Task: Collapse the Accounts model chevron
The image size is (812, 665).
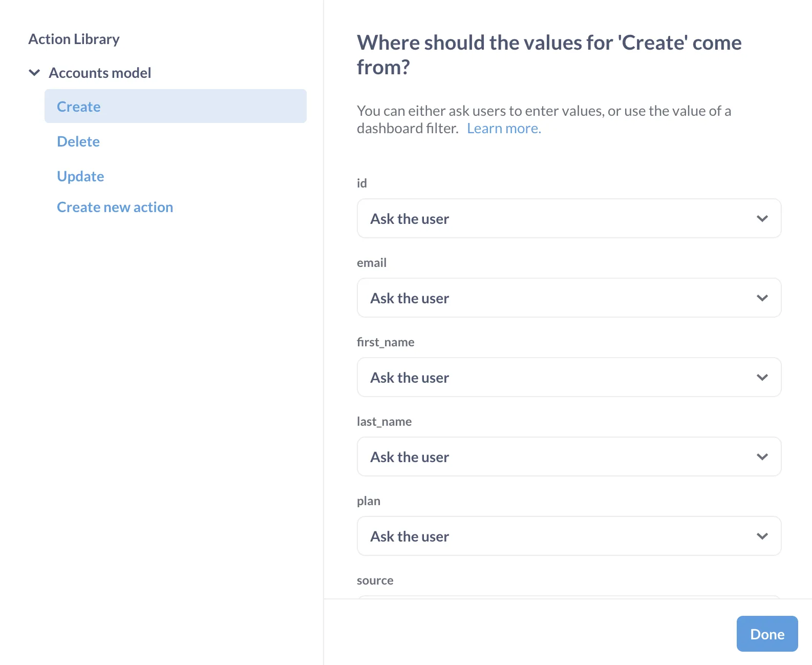Action: click(34, 73)
